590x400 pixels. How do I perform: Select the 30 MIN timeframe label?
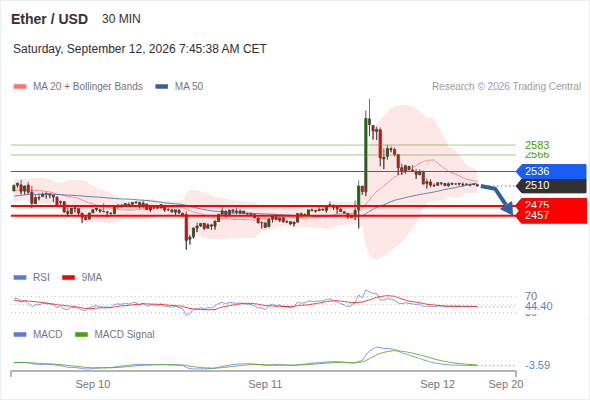pyautogui.click(x=121, y=19)
